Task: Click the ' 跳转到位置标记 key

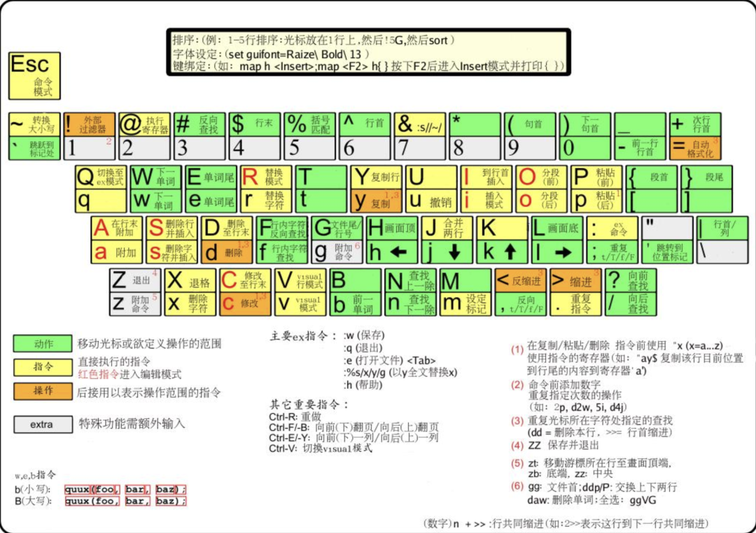Action: (x=667, y=251)
